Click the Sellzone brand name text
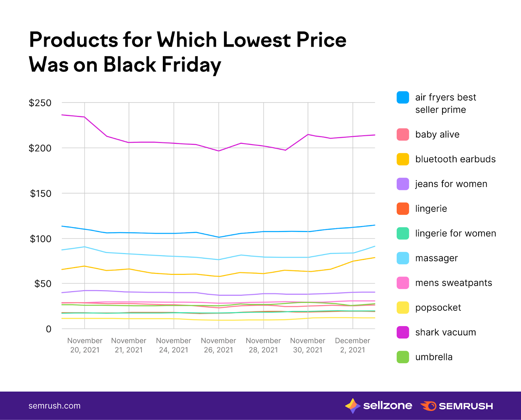Screen dimensions: 521x420 point(387,406)
